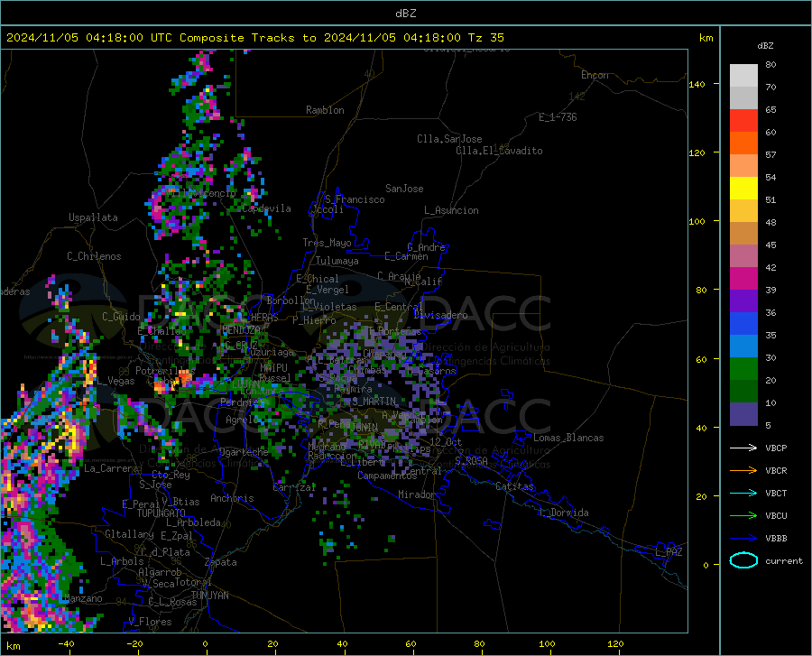Click the 'dBZ' title at top center
The image size is (812, 656).
click(x=405, y=14)
